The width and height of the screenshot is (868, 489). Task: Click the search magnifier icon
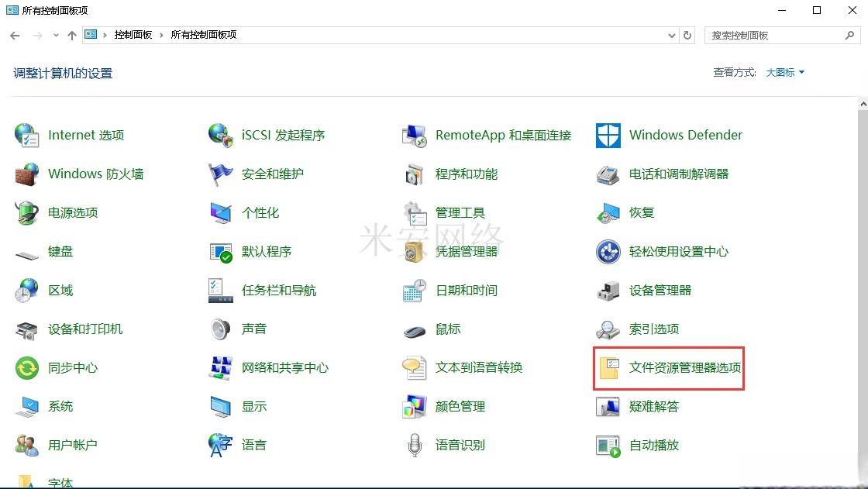click(x=849, y=36)
